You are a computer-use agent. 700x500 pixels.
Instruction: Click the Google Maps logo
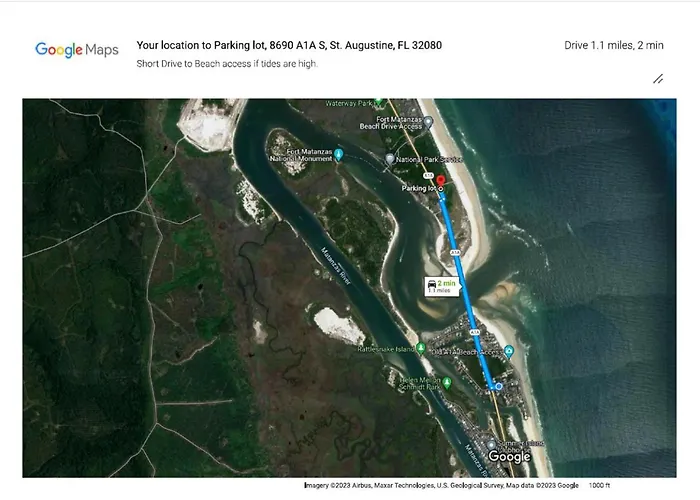pyautogui.click(x=77, y=50)
